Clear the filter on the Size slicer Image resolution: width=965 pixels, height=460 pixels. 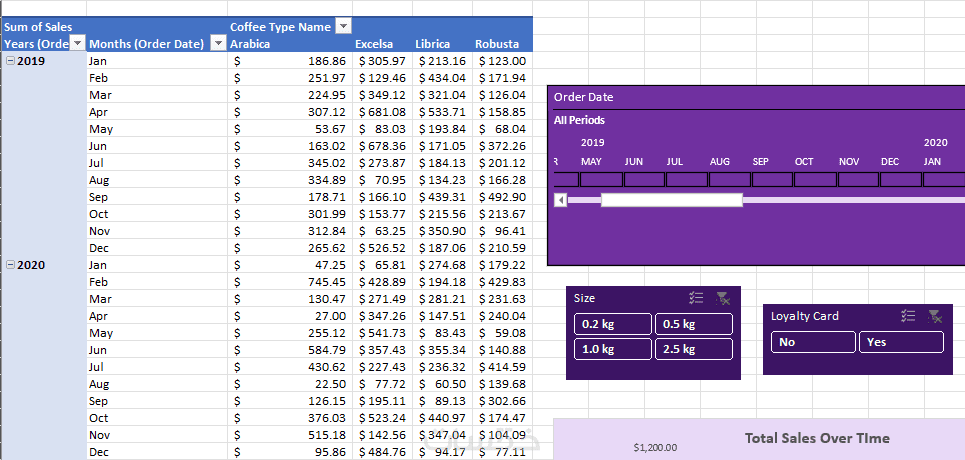click(x=724, y=298)
